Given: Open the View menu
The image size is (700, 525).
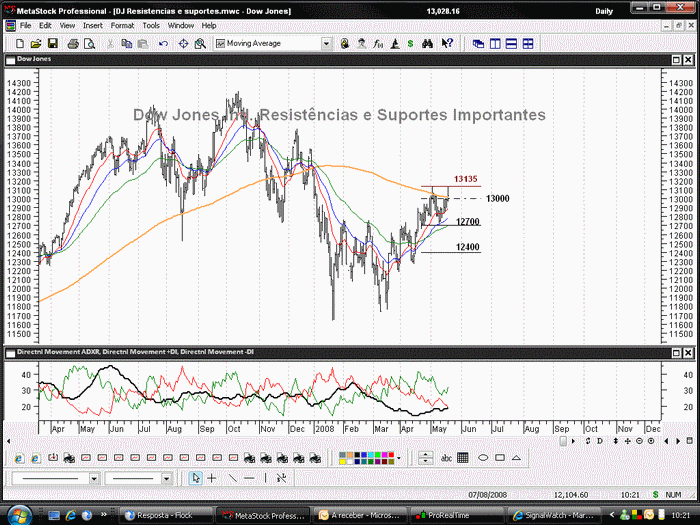Looking at the screenshot, I should [67, 26].
